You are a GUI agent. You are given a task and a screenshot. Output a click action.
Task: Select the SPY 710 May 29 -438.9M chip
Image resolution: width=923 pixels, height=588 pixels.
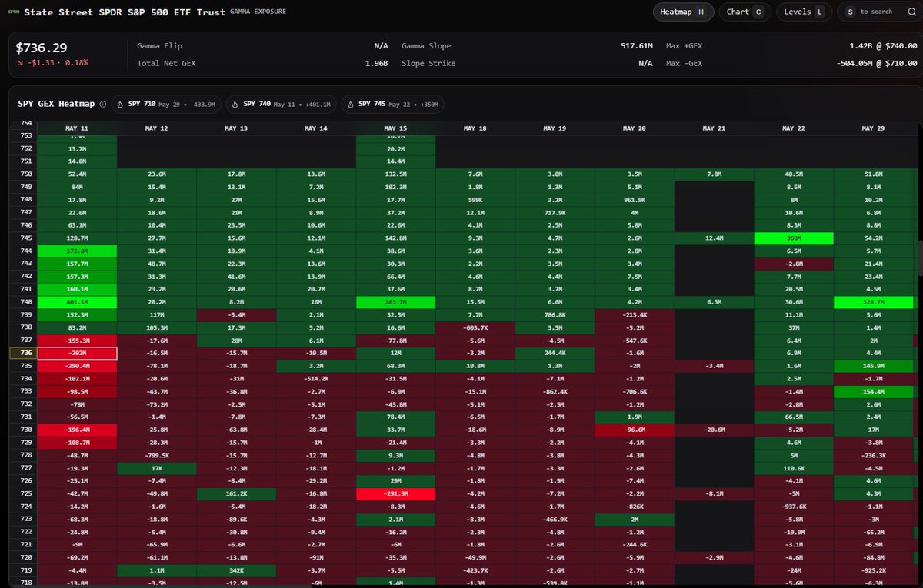(x=166, y=104)
